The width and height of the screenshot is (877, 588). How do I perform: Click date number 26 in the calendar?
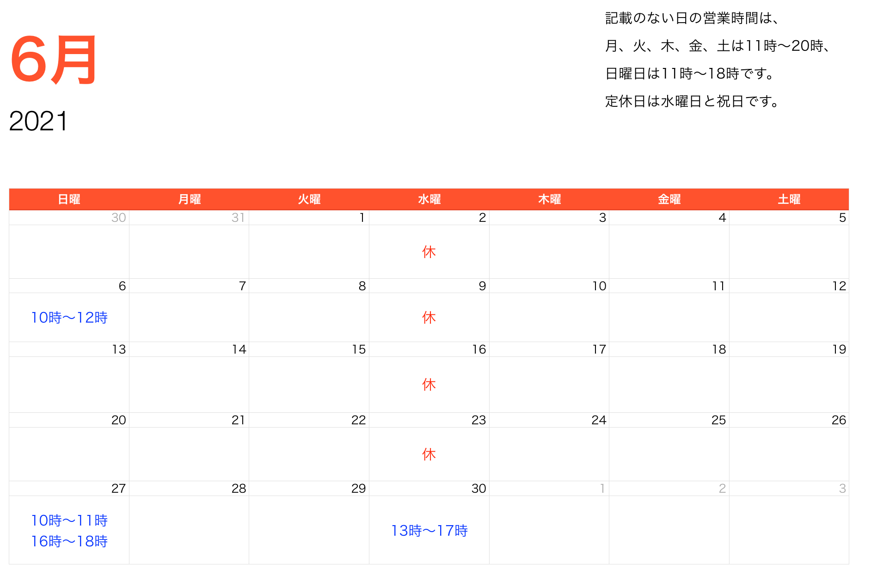[838, 420]
